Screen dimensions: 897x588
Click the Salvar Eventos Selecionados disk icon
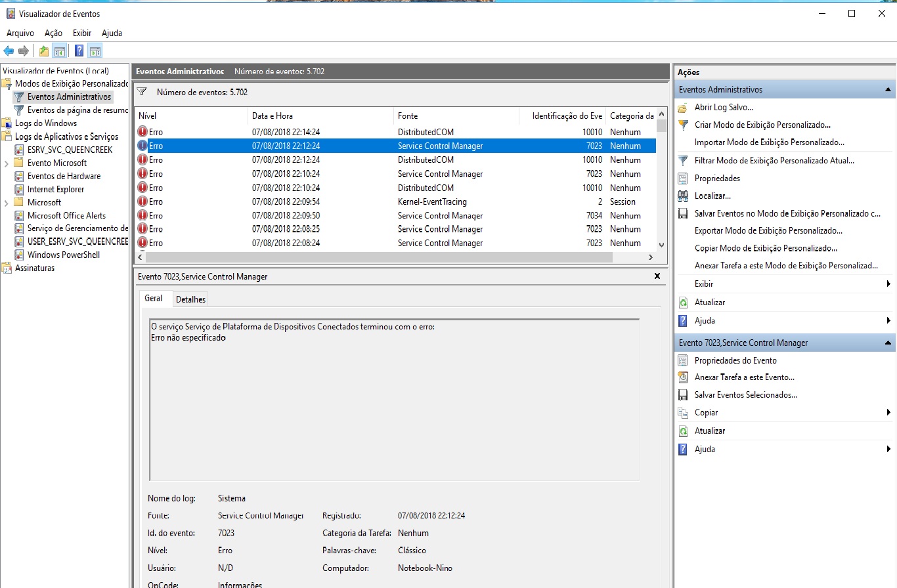tap(683, 395)
